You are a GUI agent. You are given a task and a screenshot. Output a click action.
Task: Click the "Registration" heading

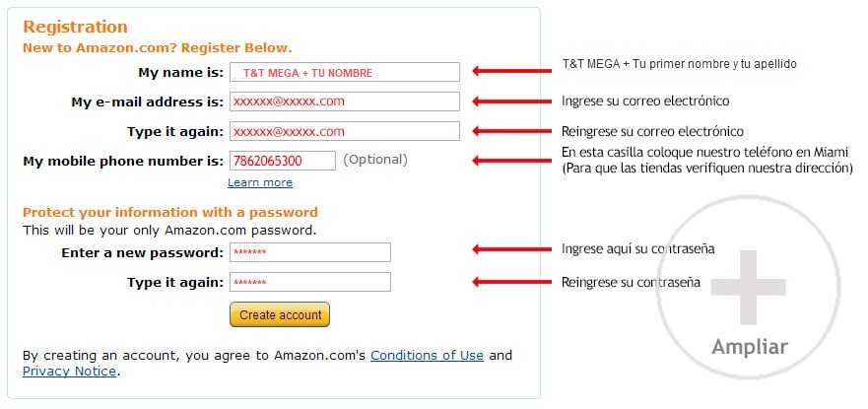[x=75, y=27]
